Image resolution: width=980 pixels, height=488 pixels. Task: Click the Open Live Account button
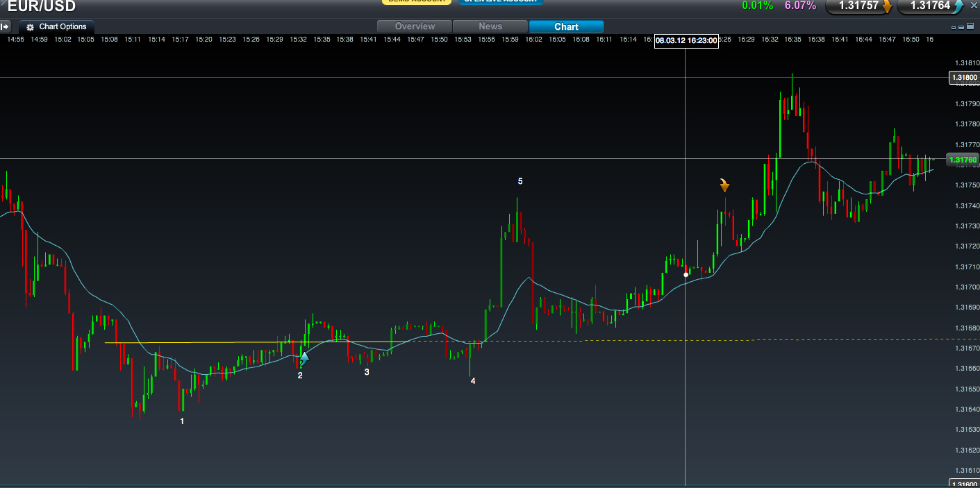pos(500,1)
